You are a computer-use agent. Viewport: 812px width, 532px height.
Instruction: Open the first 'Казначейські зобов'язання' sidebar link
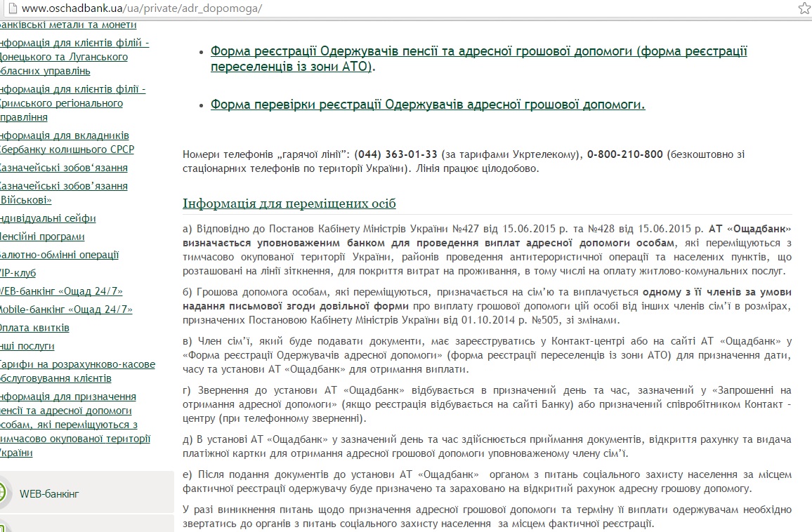[64, 168]
